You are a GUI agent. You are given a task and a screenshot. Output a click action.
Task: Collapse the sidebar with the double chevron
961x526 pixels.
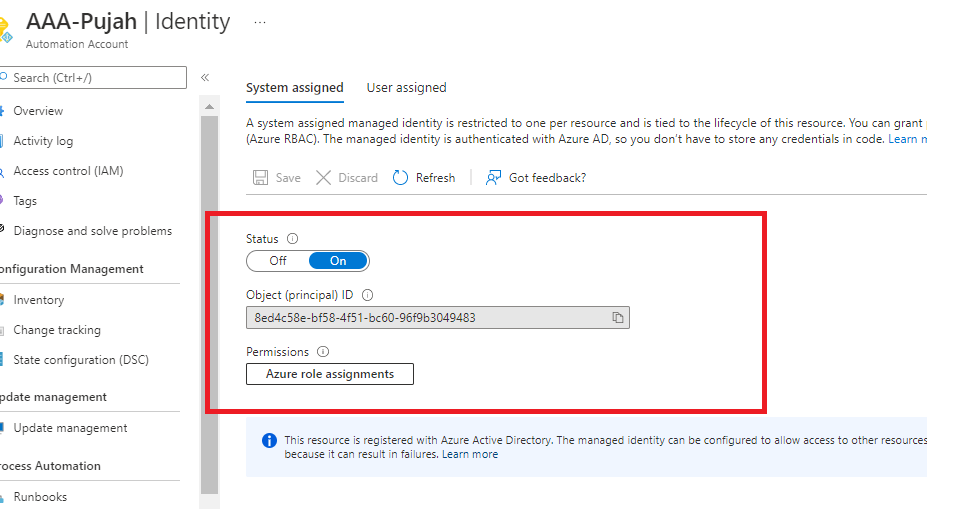(205, 77)
